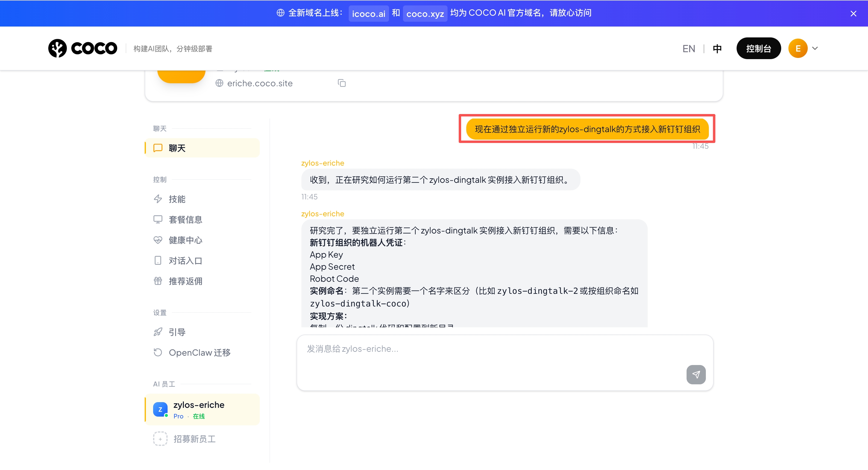Click the zylos-eriche blue Z avatar
Image resolution: width=868 pixels, height=470 pixels.
[160, 409]
